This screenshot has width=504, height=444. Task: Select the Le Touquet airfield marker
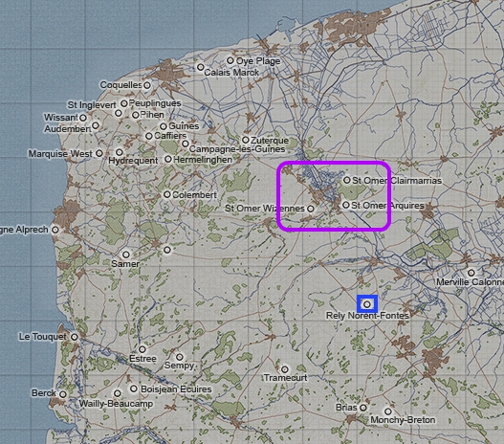(75, 337)
